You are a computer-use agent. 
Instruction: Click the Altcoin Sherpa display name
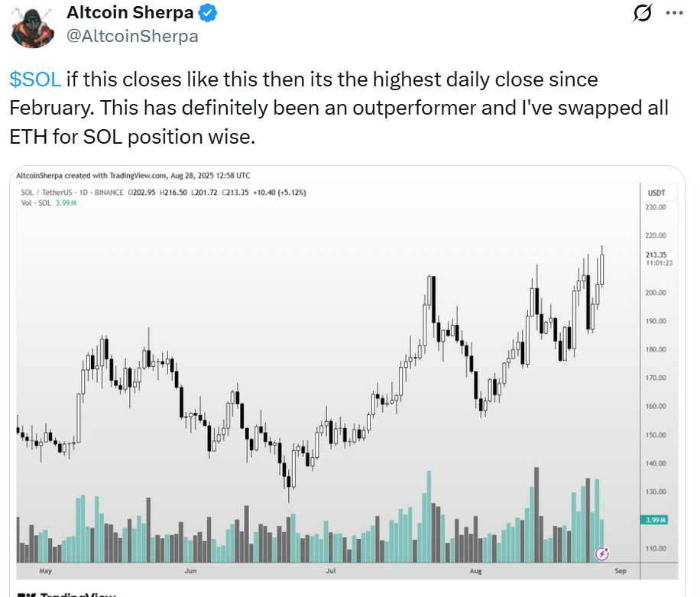coord(130,12)
